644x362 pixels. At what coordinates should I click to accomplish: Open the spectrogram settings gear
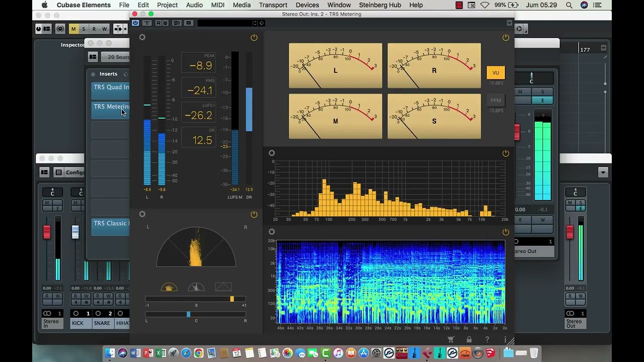272,232
